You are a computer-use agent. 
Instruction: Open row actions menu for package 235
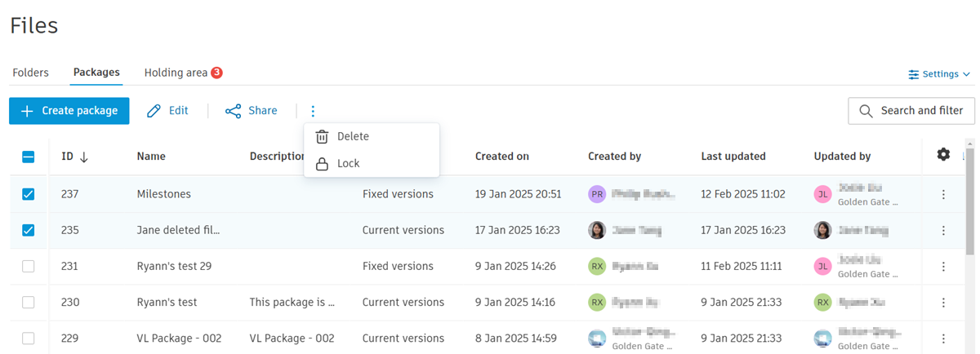tap(943, 230)
